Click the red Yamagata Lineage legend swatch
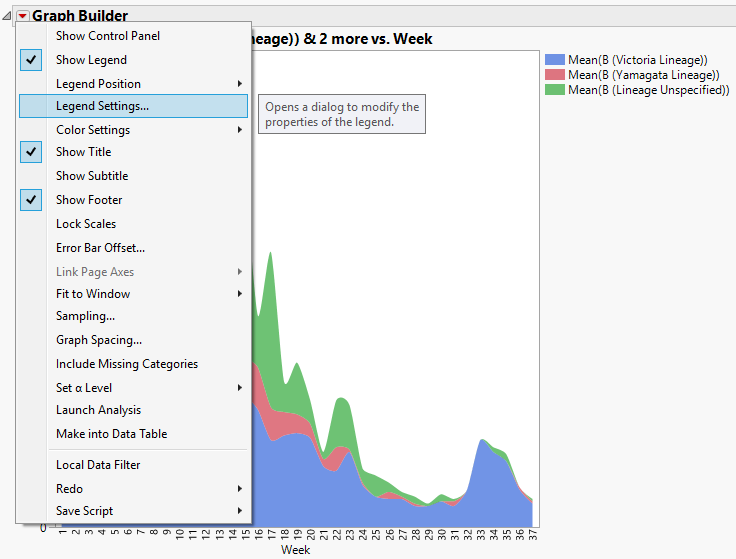Viewport: 736px width, 559px height. click(x=554, y=75)
